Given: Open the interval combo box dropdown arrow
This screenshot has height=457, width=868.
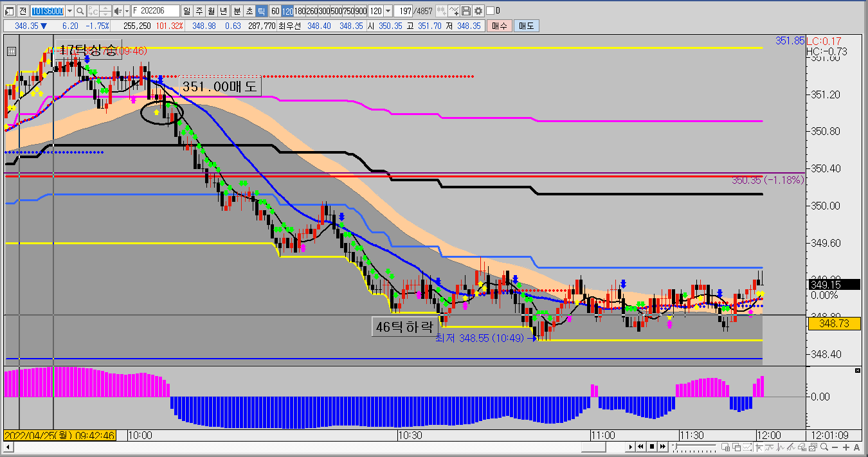Looking at the screenshot, I should 388,11.
